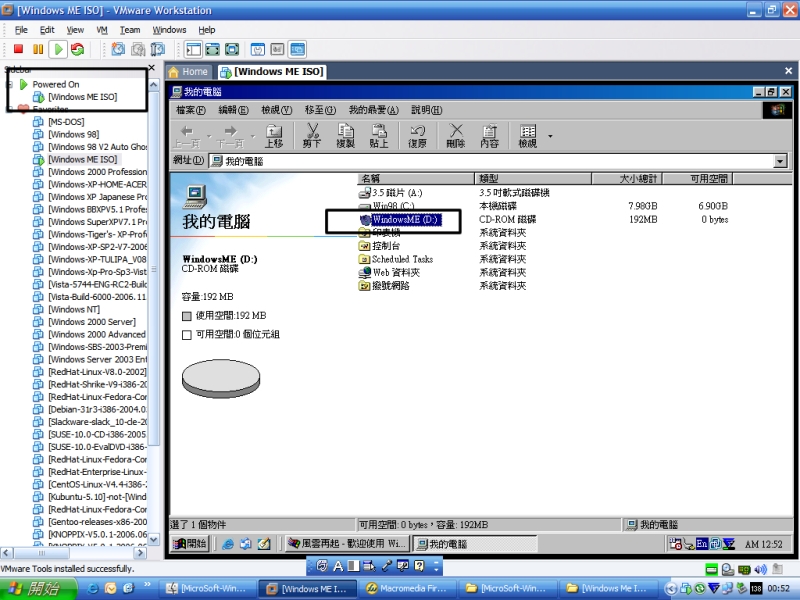Click the Paste (貼上) toolbar icon
This screenshot has height=600, width=800.
point(379,136)
